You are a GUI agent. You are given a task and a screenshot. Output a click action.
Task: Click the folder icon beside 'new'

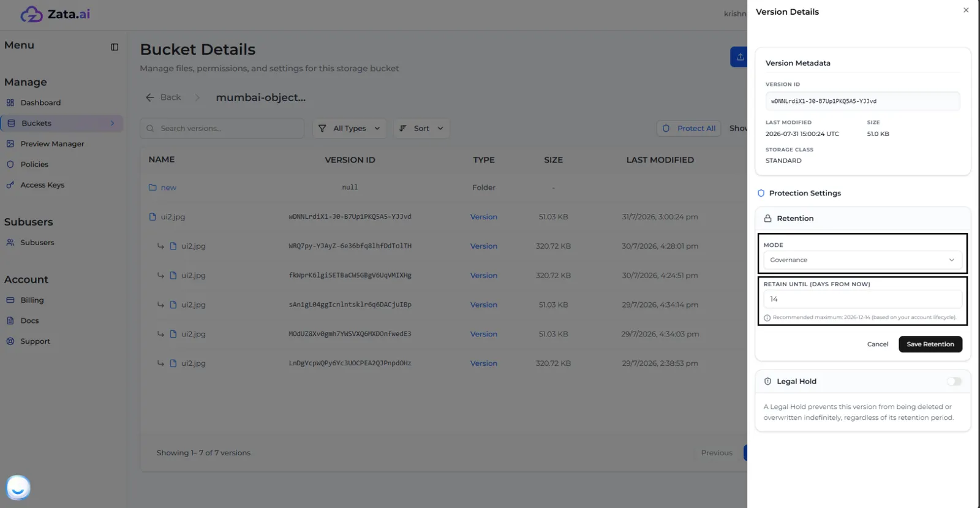pyautogui.click(x=153, y=188)
